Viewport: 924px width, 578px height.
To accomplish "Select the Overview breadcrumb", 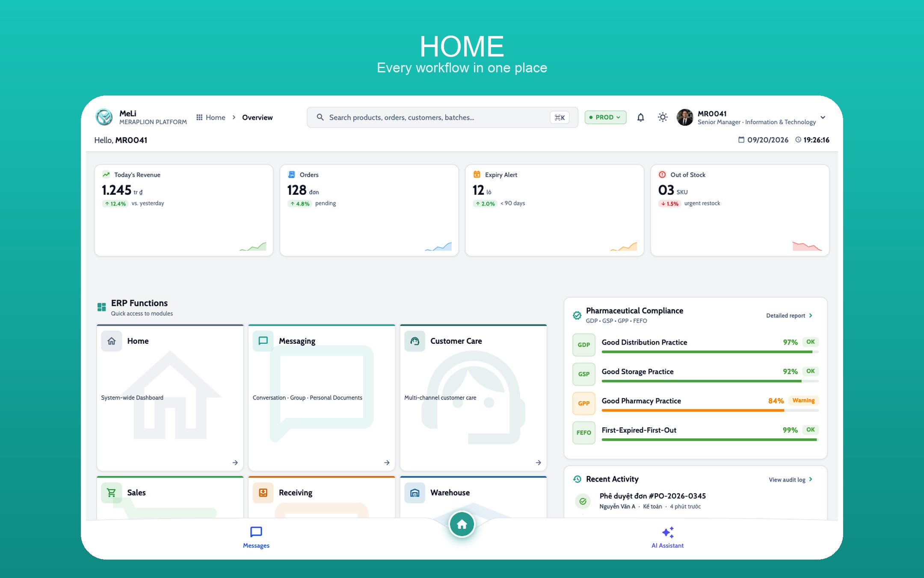I will pyautogui.click(x=257, y=117).
